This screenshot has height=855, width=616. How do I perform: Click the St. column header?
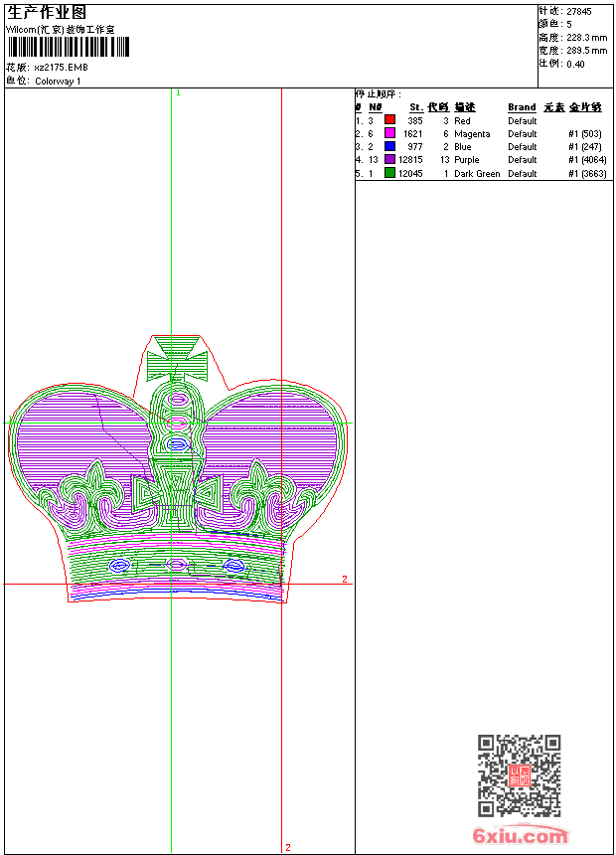(x=415, y=107)
